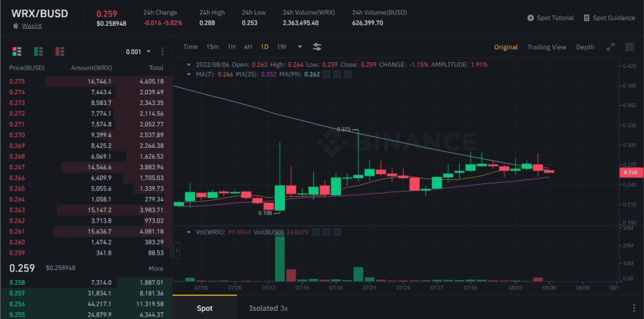Screen dimensions: 644x319
Task: Switch to Trading View chart
Action: (547, 47)
